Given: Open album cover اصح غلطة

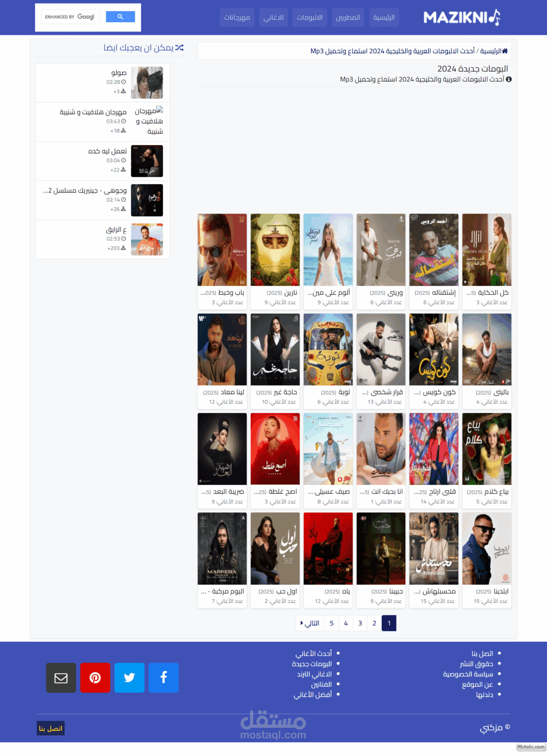Looking at the screenshot, I should [275, 449].
